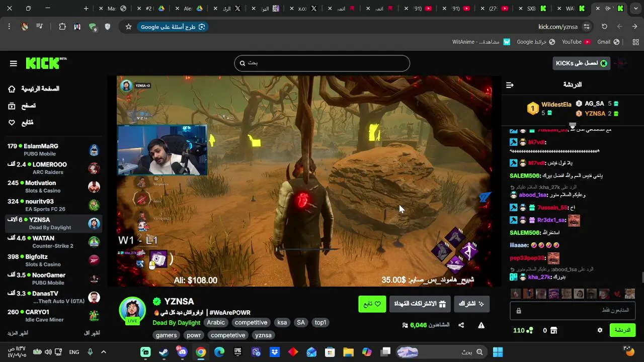Expand the gift leaderboard chevron
The width and height of the screenshot is (644, 362).
(x=573, y=125)
